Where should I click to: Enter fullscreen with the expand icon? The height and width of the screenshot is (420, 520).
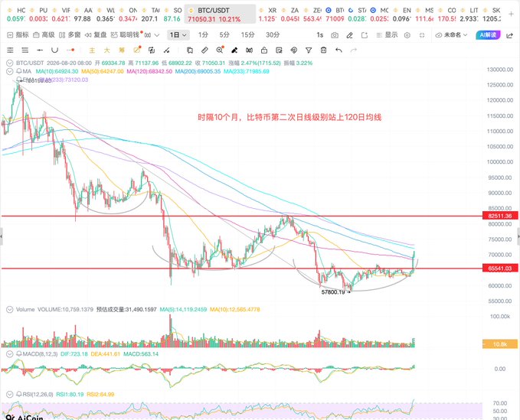[x=422, y=35]
